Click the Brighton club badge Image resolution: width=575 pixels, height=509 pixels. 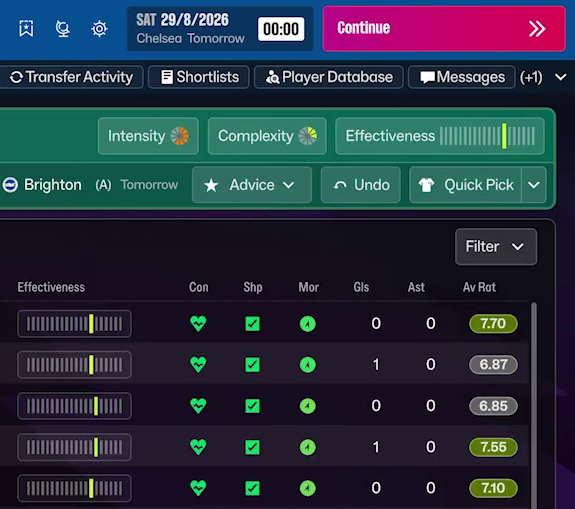point(10,185)
